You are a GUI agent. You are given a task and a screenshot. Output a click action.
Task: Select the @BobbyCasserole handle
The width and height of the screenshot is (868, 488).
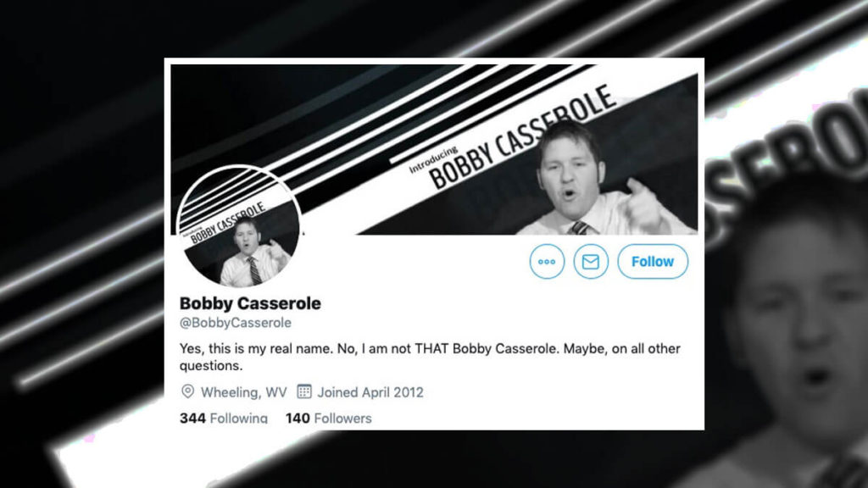pos(236,323)
